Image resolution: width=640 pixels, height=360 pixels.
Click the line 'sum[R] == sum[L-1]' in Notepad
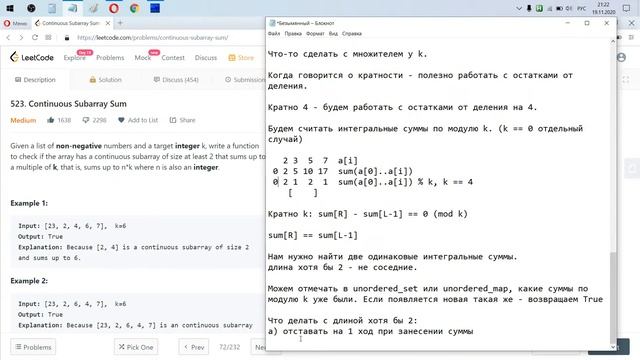coord(313,235)
